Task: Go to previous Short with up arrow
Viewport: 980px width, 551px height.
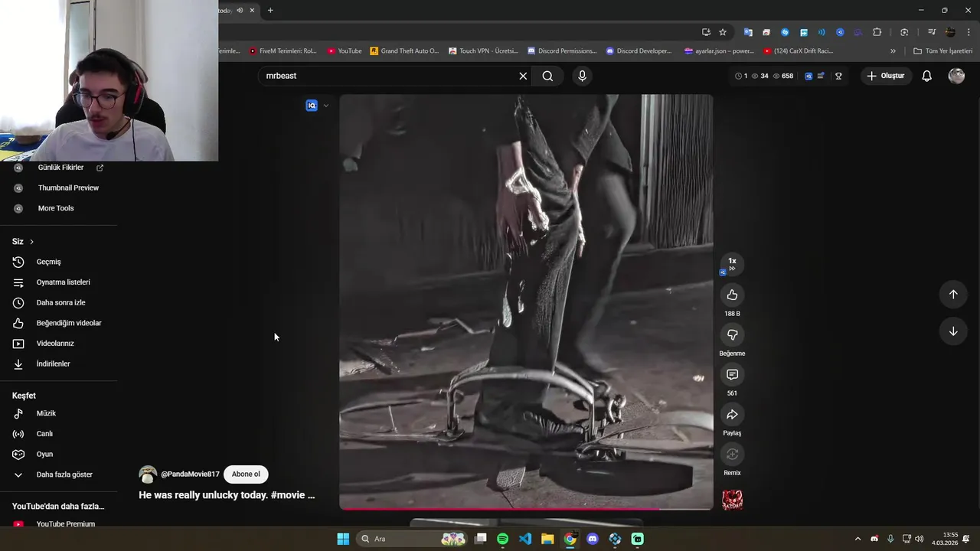Action: pyautogui.click(x=953, y=295)
